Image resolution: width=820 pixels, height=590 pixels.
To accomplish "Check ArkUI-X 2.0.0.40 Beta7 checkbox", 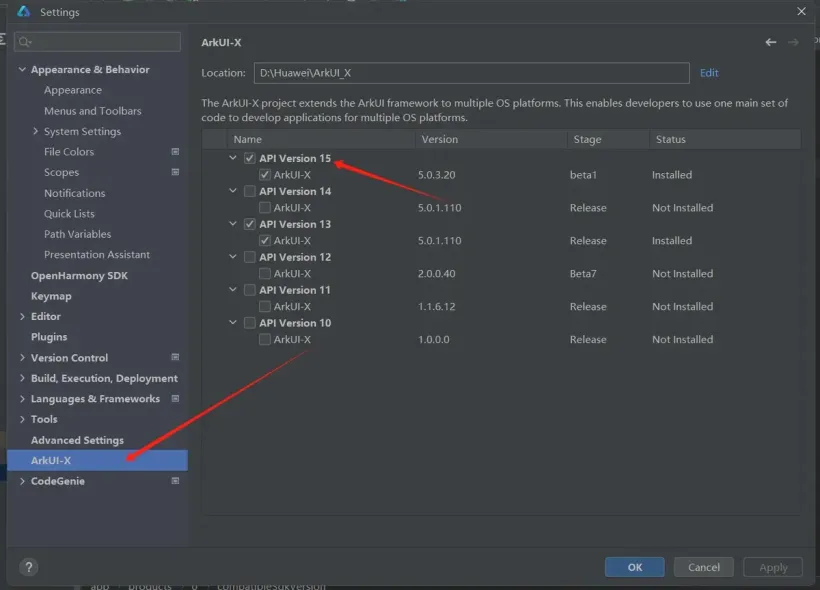I will tap(265, 274).
